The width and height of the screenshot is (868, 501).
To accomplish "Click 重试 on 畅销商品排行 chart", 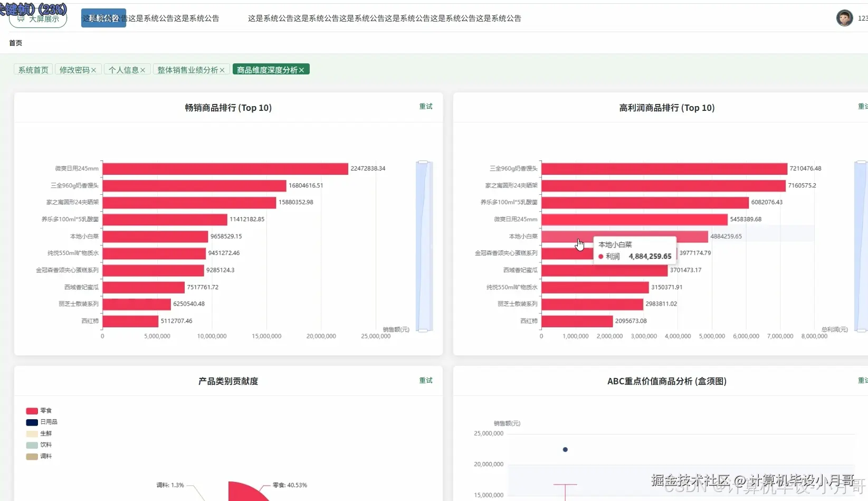I will [x=426, y=107].
